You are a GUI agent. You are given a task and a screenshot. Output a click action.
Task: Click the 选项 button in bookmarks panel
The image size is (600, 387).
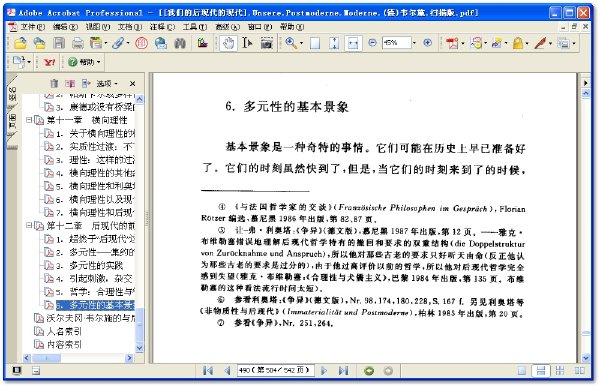[x=106, y=83]
